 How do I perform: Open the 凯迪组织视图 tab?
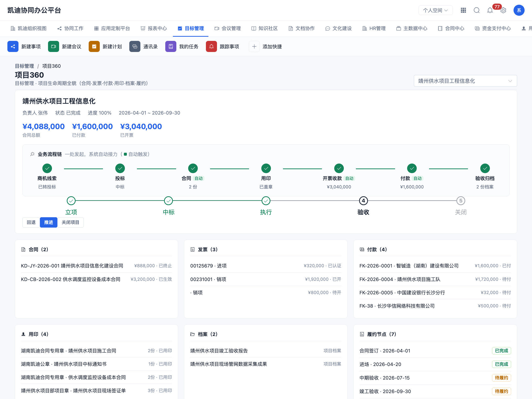[29, 29]
